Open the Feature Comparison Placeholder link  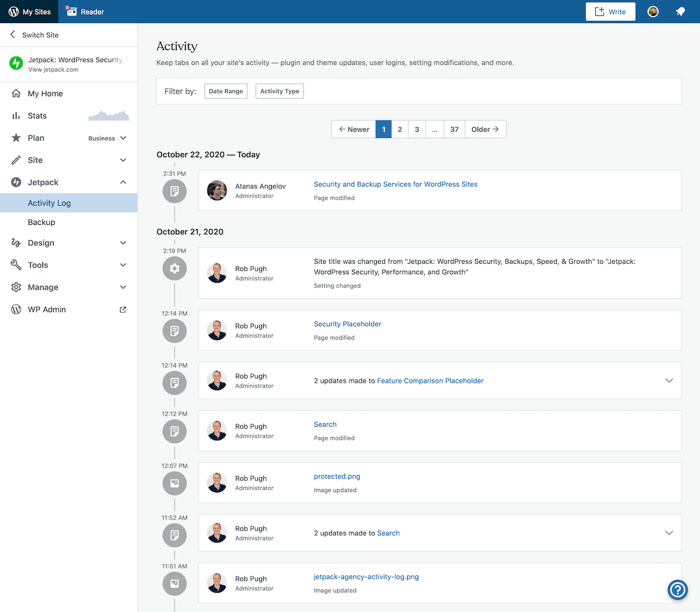click(430, 381)
